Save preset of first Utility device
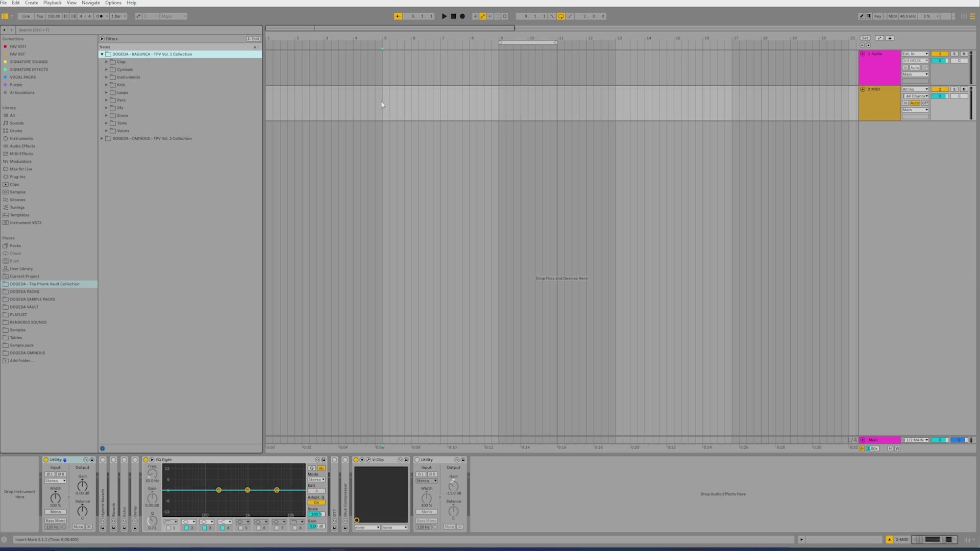This screenshot has width=980, height=551. tap(92, 460)
